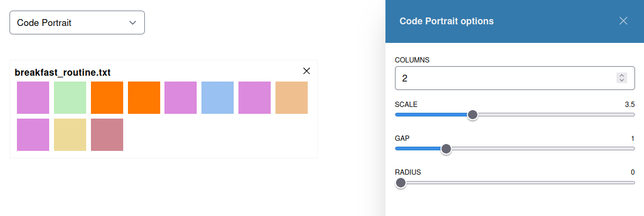The height and width of the screenshot is (216, 644).
Task: Decrement the Columns value with down arrow
Action: pos(622,80)
